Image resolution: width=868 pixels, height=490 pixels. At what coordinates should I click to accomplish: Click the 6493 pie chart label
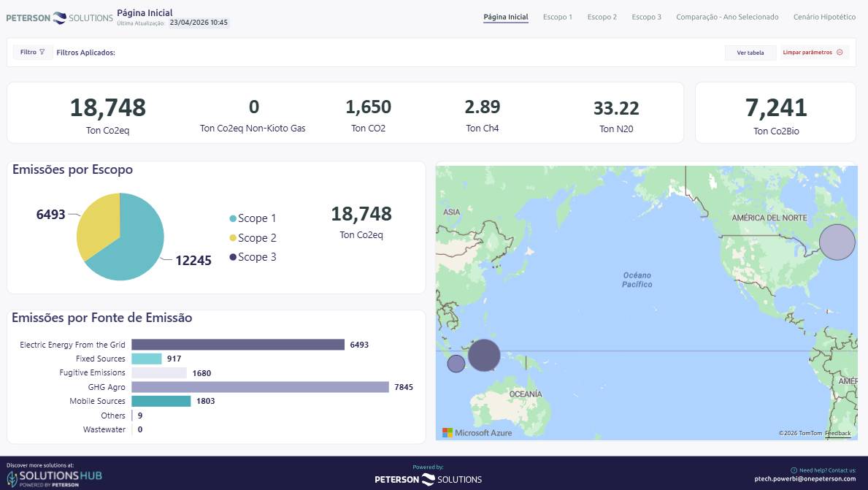point(51,214)
